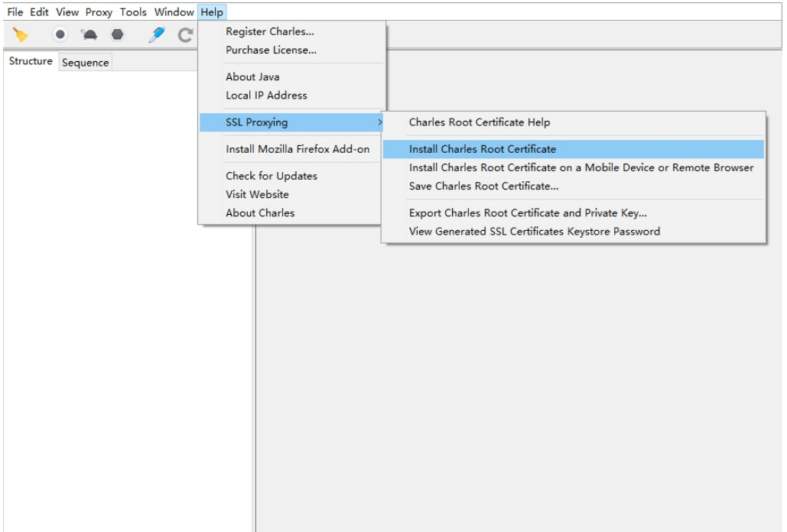The width and height of the screenshot is (787, 532).
Task: Select the pen Compose icon
Action: tap(157, 34)
